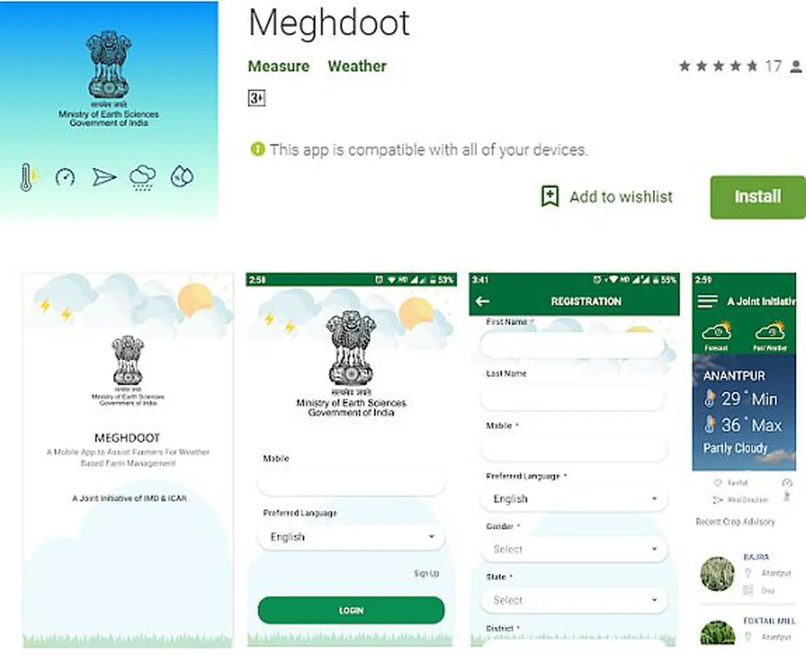This screenshot has width=806, height=672.
Task: Click the compatibility info icon
Action: point(257,149)
